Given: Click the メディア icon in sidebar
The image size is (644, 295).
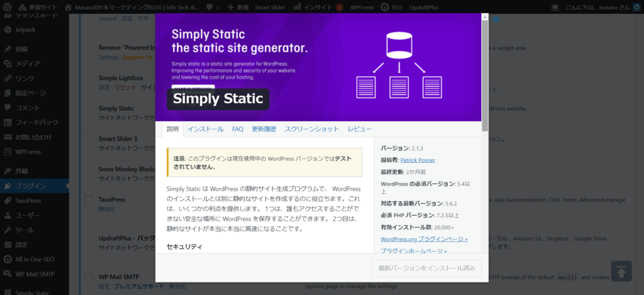Looking at the screenshot, I should [8, 64].
